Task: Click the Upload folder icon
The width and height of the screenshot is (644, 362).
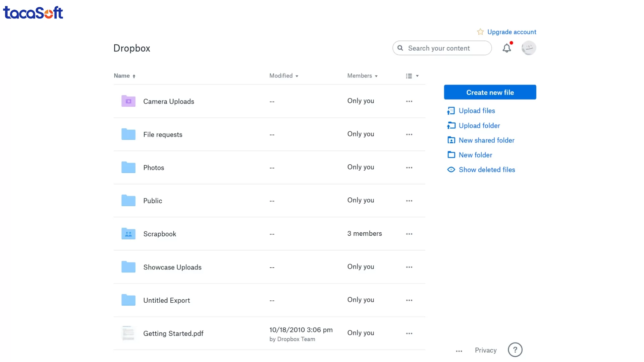Action: click(451, 125)
